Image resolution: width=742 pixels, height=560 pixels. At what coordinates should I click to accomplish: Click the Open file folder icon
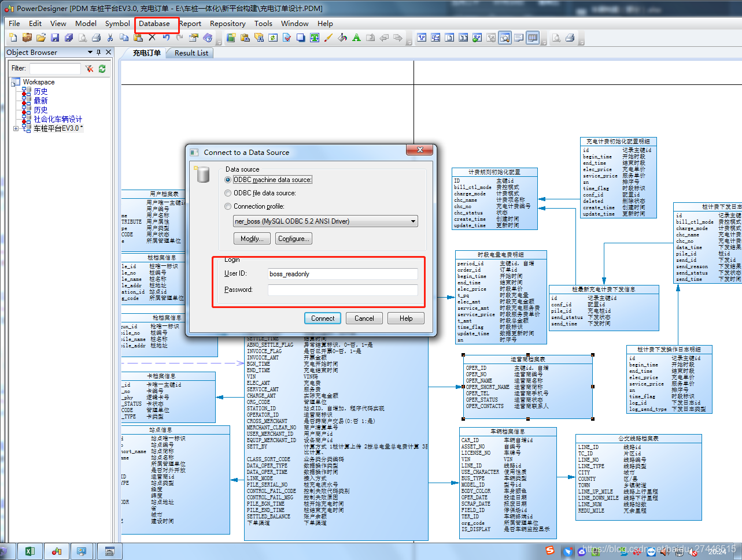[41, 38]
